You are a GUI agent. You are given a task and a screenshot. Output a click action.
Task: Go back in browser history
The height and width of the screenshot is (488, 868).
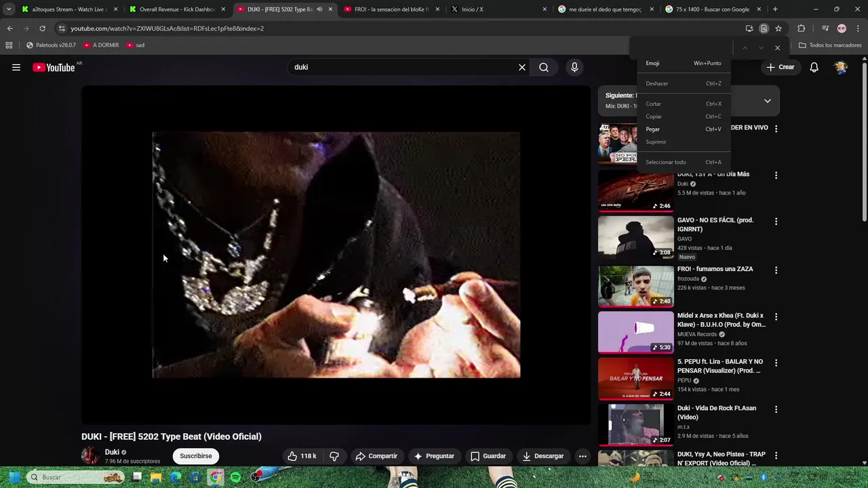pos(9,28)
